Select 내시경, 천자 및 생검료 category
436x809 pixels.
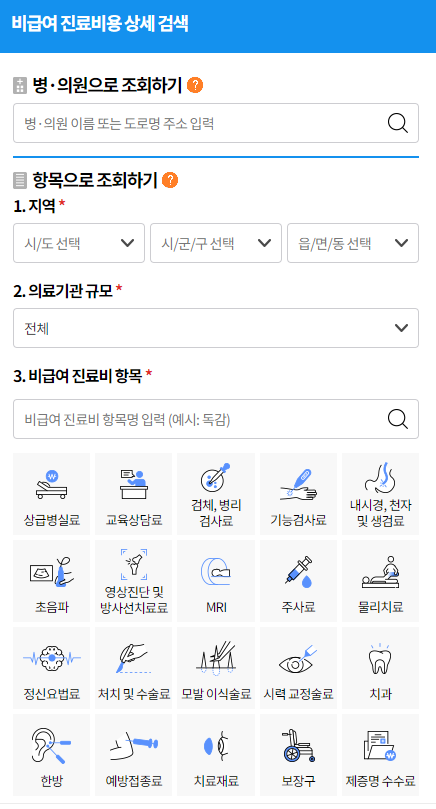pos(381,494)
